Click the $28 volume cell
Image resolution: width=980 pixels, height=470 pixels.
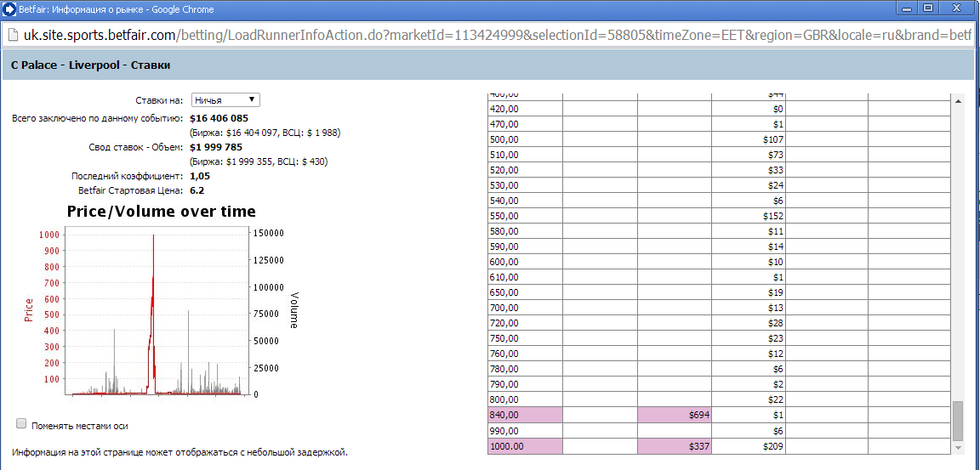click(749, 323)
